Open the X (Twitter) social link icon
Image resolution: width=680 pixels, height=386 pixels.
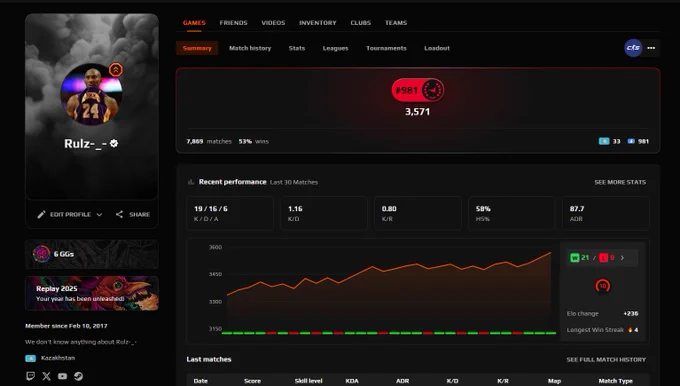pos(46,376)
